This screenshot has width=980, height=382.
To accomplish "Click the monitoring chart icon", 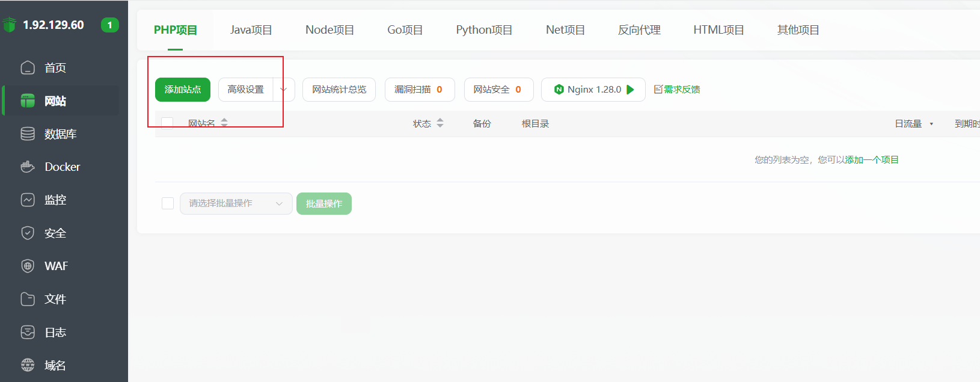I will (x=28, y=200).
